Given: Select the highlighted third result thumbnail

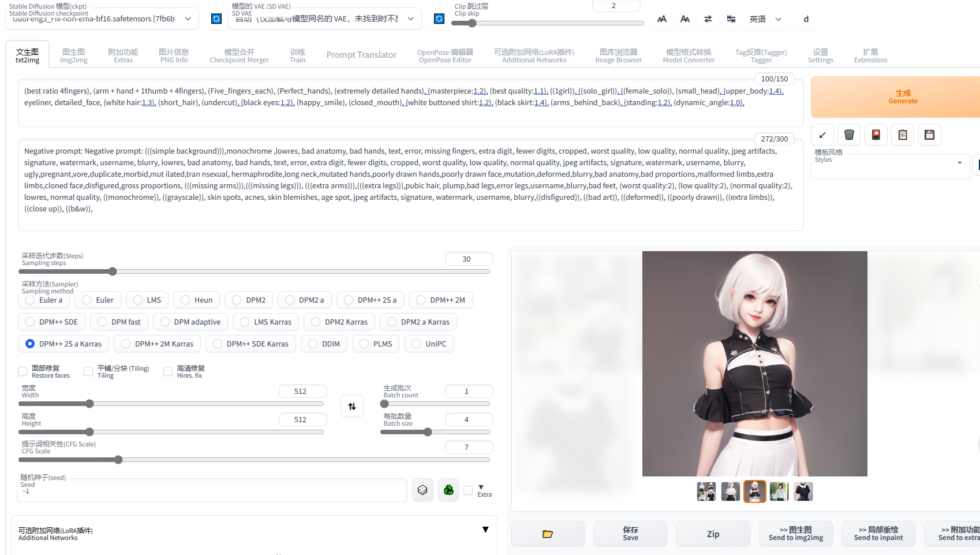Looking at the screenshot, I should pos(755,491).
